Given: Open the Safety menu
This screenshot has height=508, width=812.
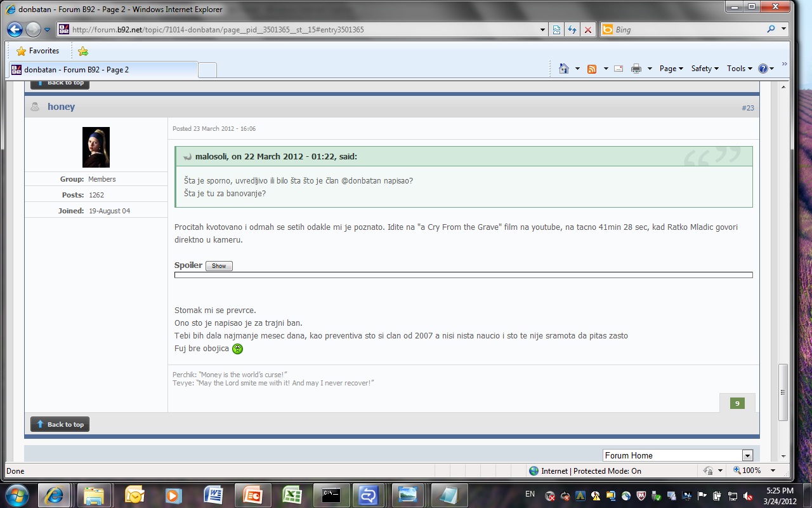Looking at the screenshot, I should pos(705,69).
